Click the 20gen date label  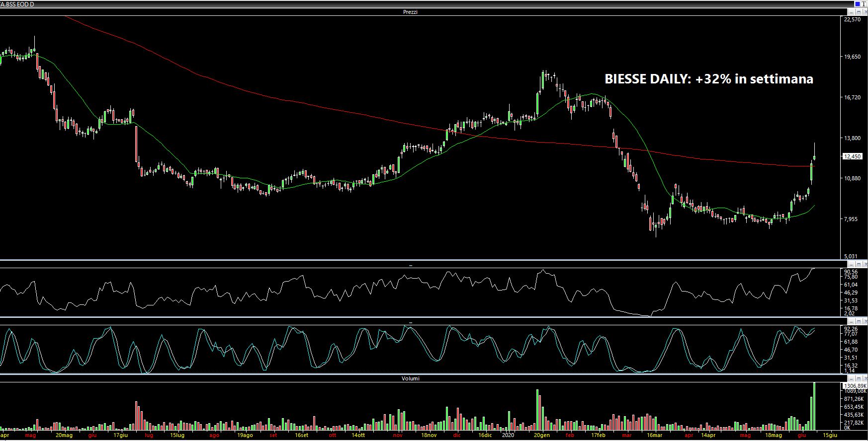click(542, 435)
